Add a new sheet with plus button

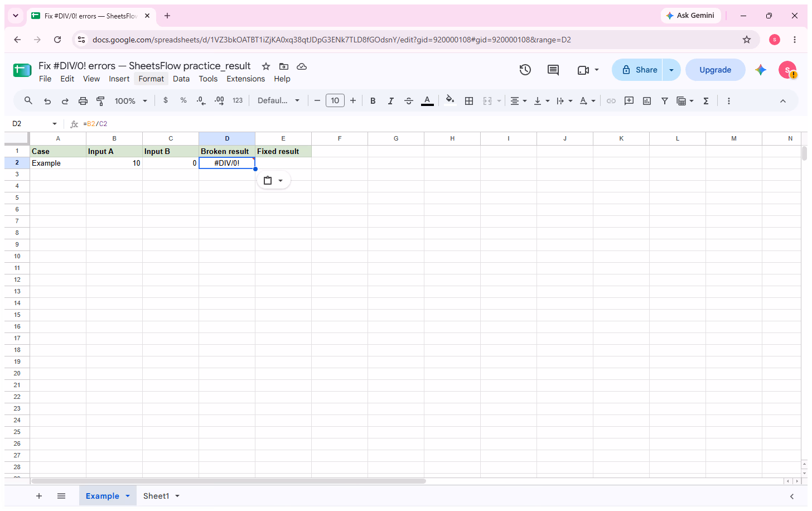pyautogui.click(x=39, y=496)
